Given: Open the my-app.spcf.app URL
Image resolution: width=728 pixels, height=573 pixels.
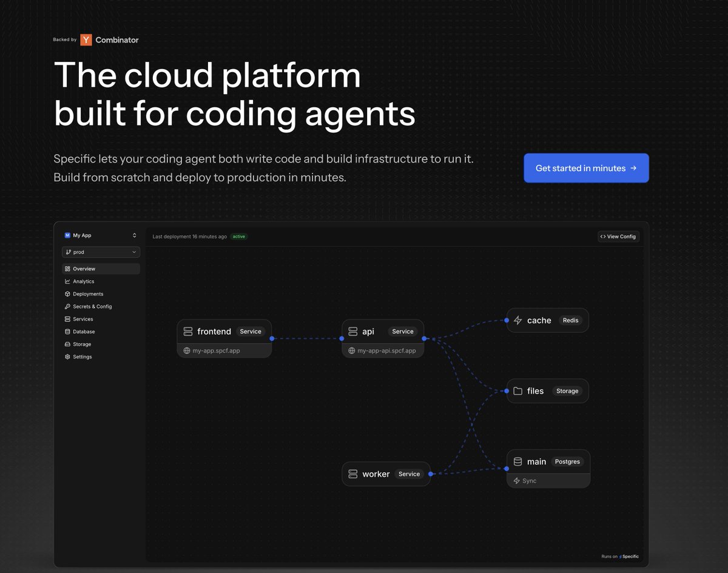Looking at the screenshot, I should [x=217, y=350].
